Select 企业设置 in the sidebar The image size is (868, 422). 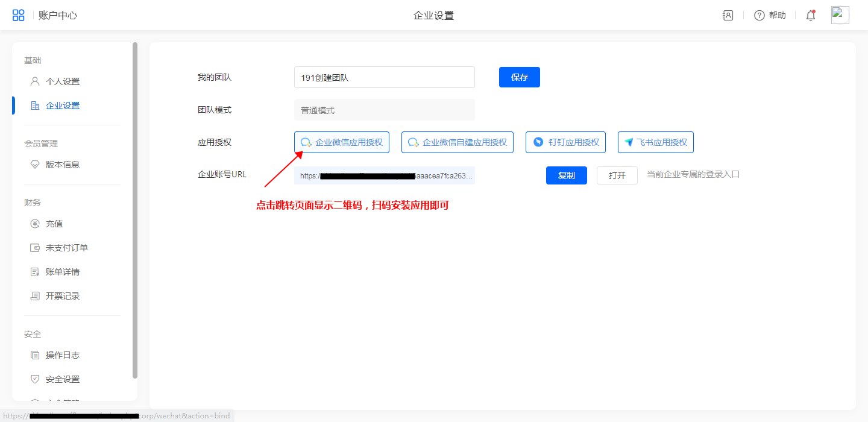tap(62, 105)
